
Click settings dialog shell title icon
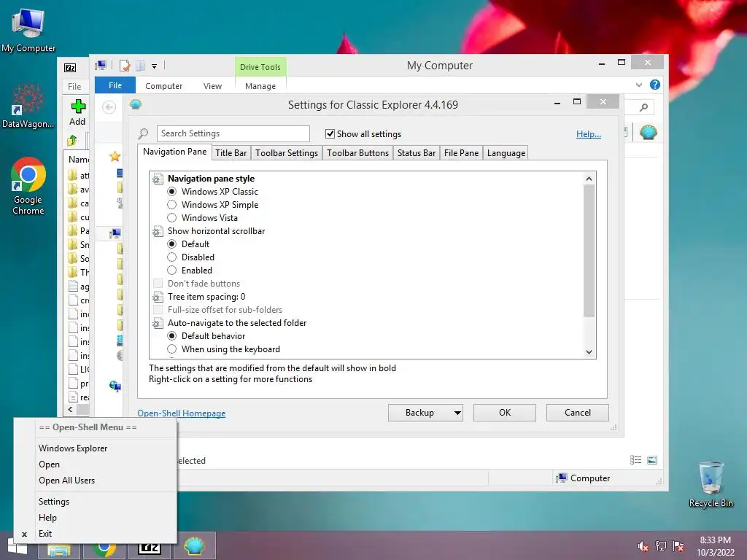(x=136, y=104)
